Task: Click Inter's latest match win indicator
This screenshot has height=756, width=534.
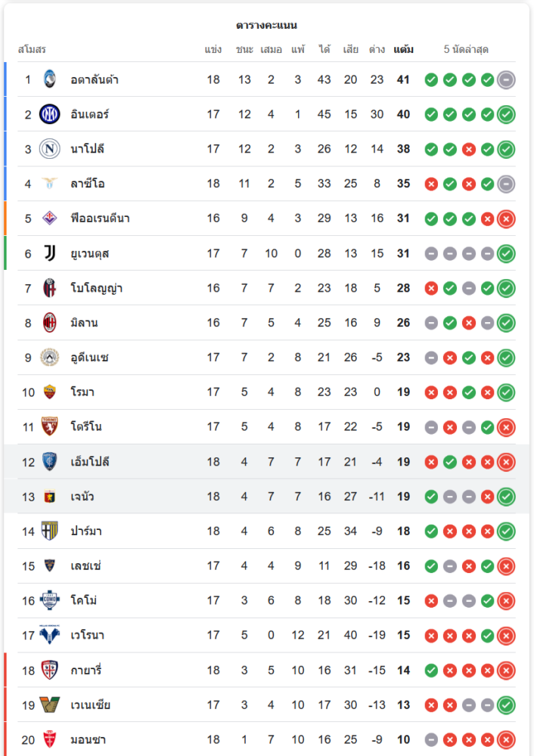Action: pyautogui.click(x=507, y=114)
